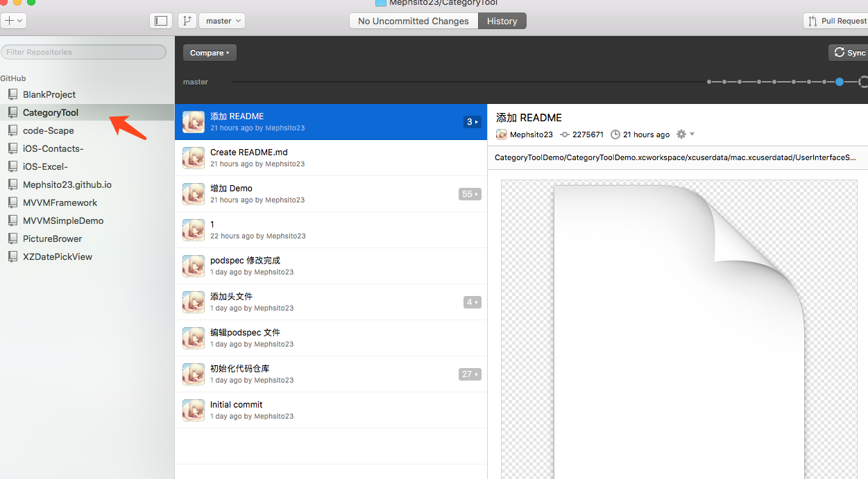The height and width of the screenshot is (479, 868).
Task: Expand the 4 files badge on 添加头文件
Action: coord(472,302)
